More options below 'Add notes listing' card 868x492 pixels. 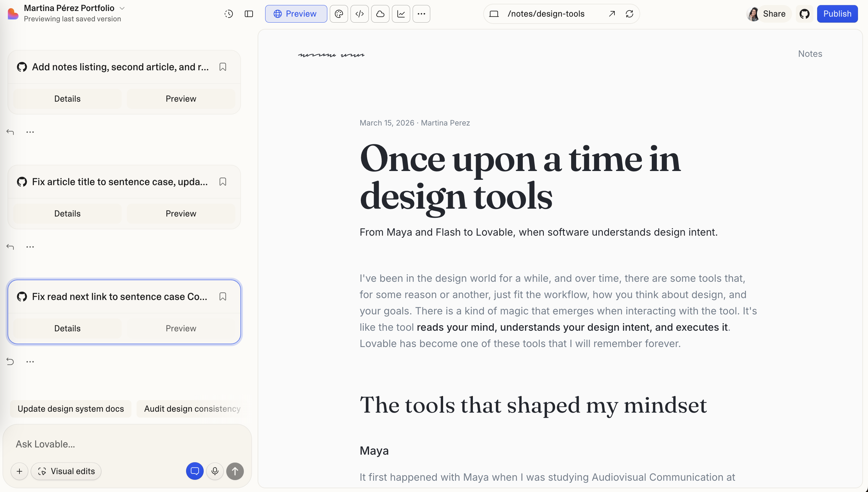30,132
